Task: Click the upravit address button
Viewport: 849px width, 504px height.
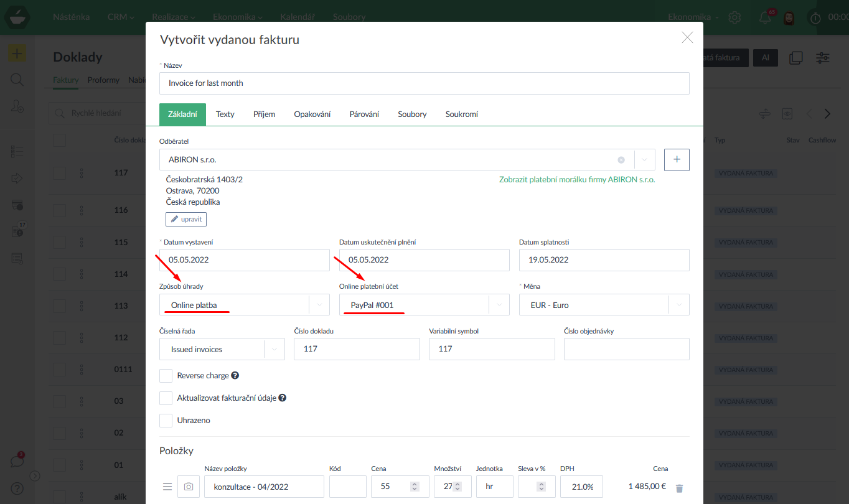Action: point(186,220)
